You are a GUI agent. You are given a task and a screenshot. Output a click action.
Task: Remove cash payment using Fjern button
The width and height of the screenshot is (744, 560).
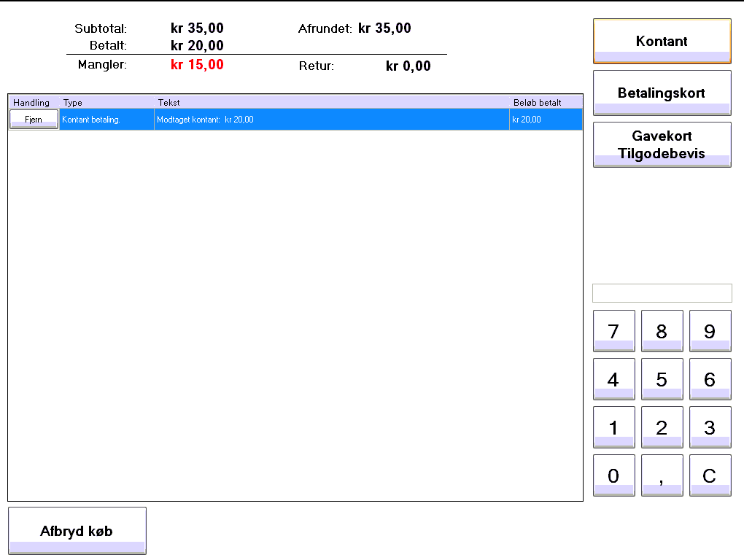[34, 120]
